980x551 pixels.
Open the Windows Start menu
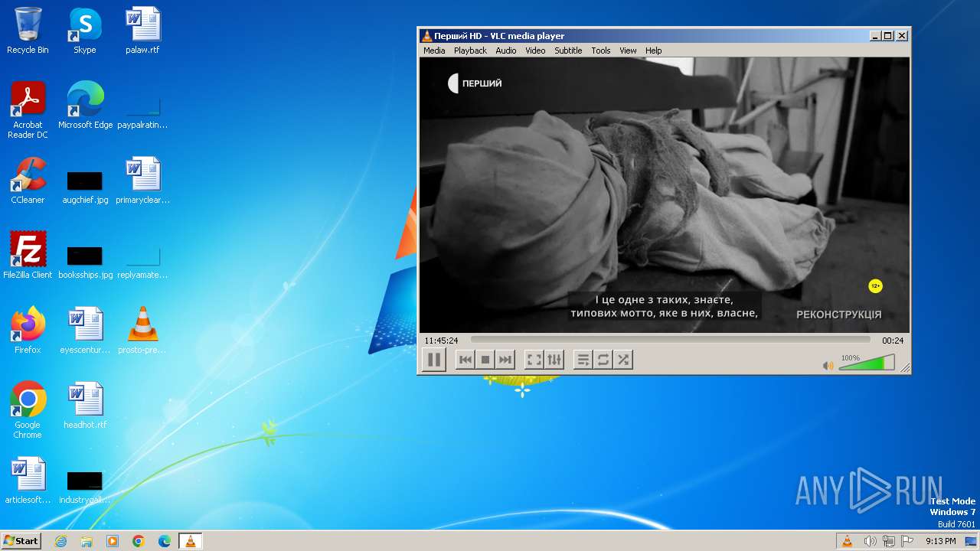[x=21, y=540]
